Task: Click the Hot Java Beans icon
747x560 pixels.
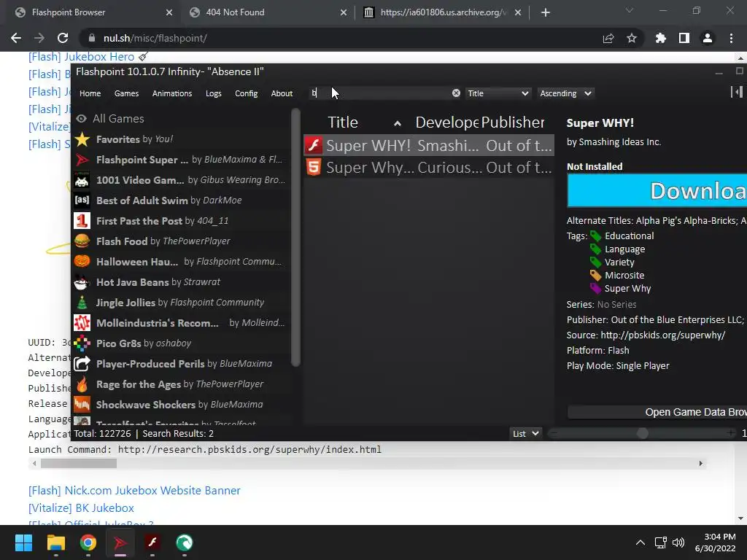Action: [x=82, y=282]
